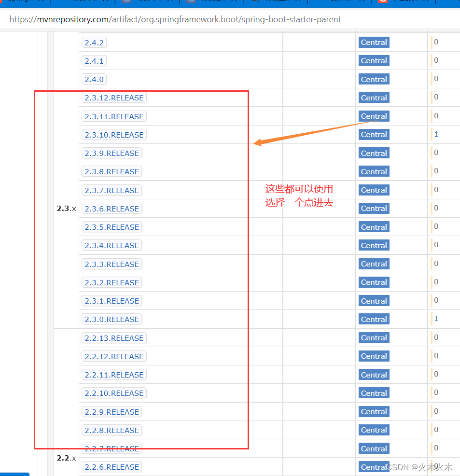Image resolution: width=460 pixels, height=476 pixels.
Task: Click Central badge in 2.4.0 row
Action: (x=374, y=79)
